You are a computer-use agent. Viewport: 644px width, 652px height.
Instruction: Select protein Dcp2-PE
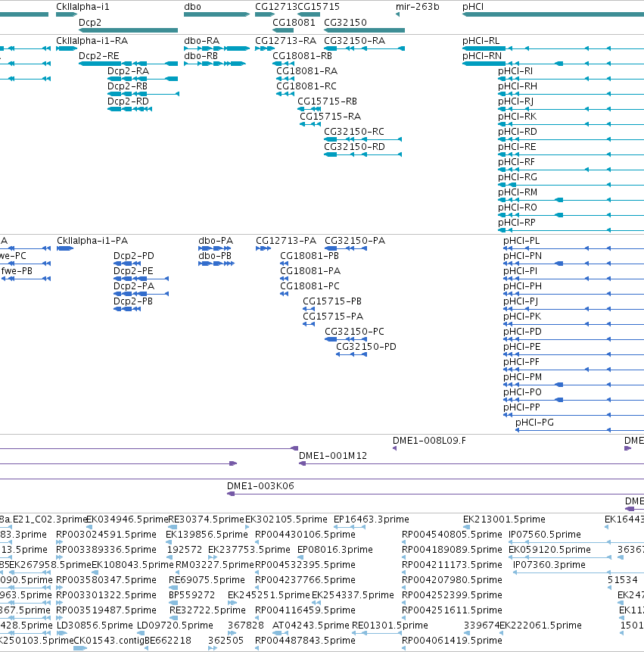133,271
